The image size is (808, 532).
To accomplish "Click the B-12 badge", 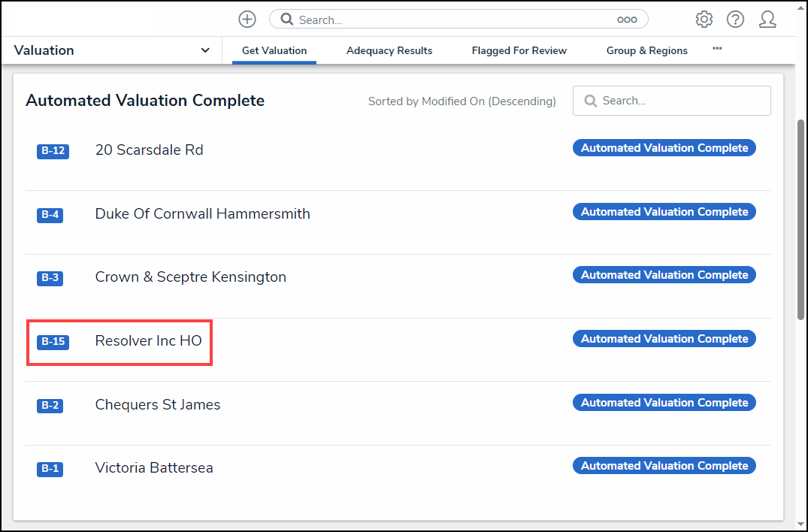I will (53, 151).
